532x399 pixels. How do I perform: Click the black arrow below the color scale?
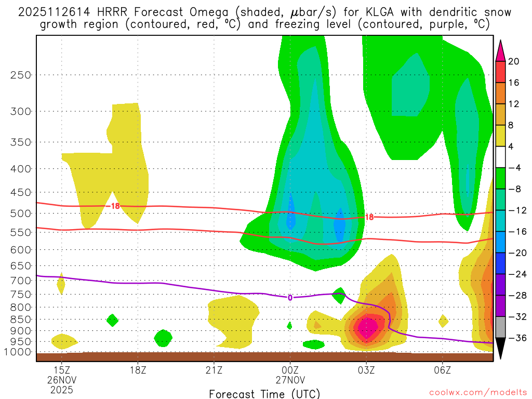click(x=500, y=348)
